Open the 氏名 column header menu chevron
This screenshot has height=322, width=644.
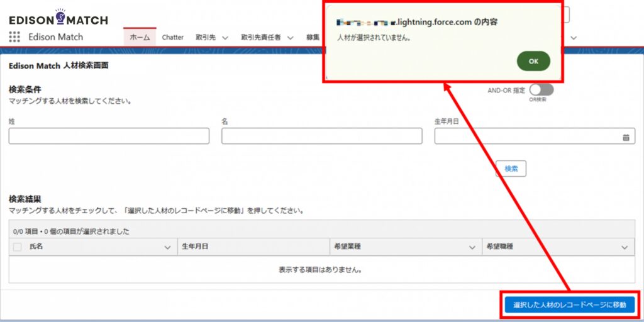coord(167,248)
